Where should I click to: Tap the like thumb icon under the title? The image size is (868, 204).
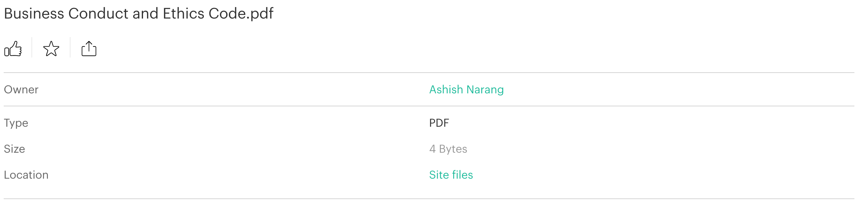[14, 49]
